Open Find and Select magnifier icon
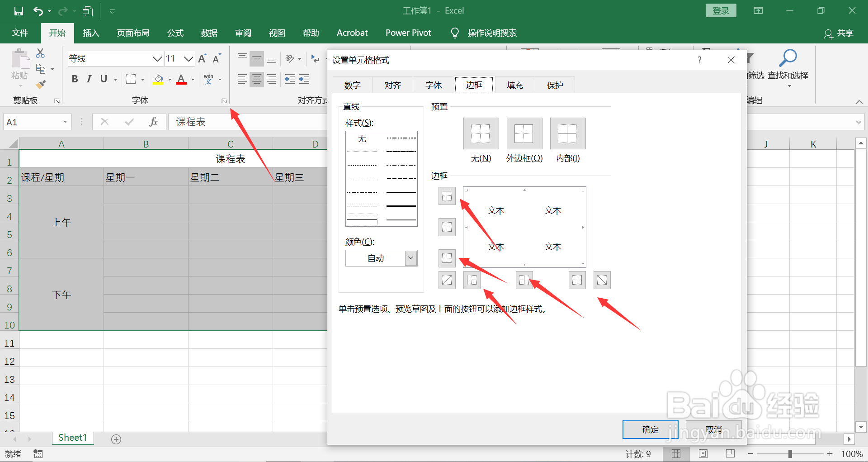Image resolution: width=868 pixels, height=462 pixels. [788, 58]
